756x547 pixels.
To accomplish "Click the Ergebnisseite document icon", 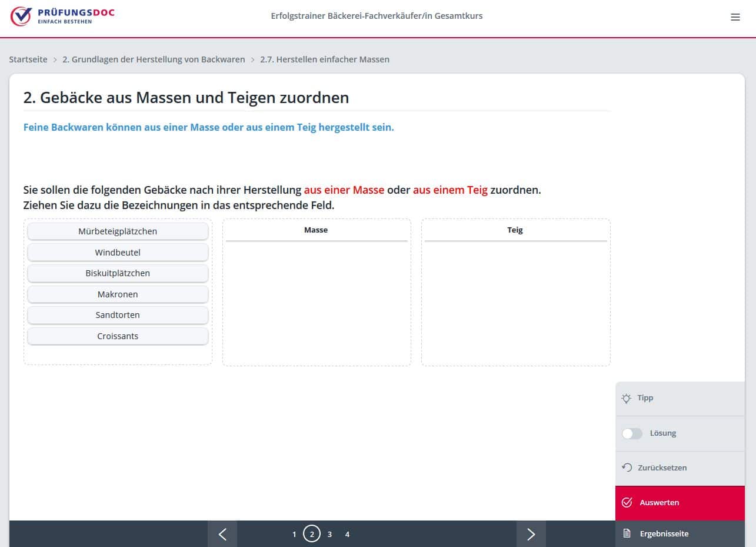I will click(627, 533).
